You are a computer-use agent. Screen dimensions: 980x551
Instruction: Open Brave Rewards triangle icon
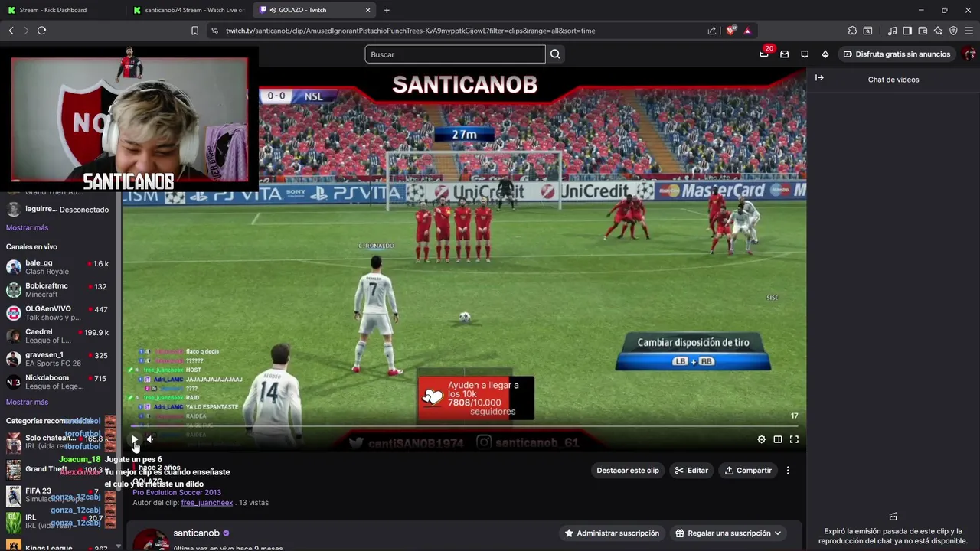click(x=747, y=31)
